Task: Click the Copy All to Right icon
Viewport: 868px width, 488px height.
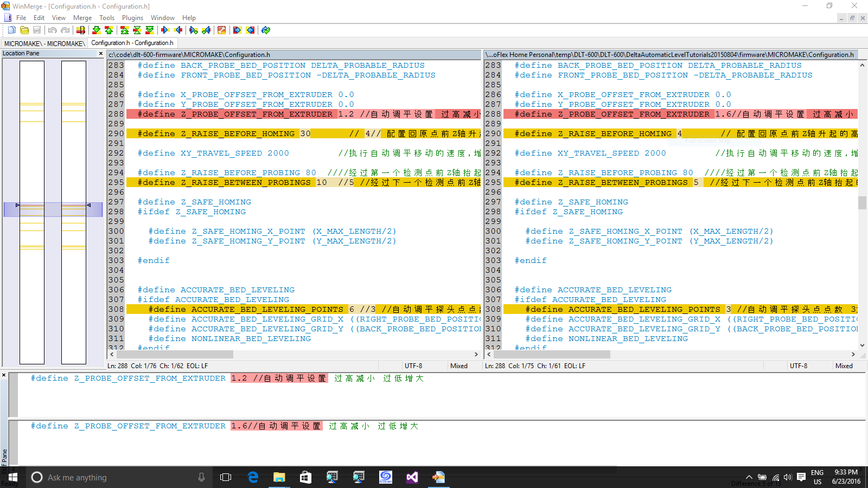Action: pos(237,30)
